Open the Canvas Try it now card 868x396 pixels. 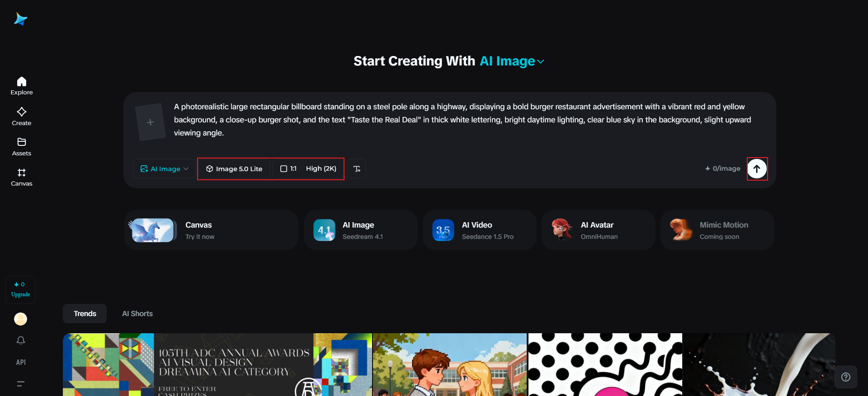click(211, 230)
